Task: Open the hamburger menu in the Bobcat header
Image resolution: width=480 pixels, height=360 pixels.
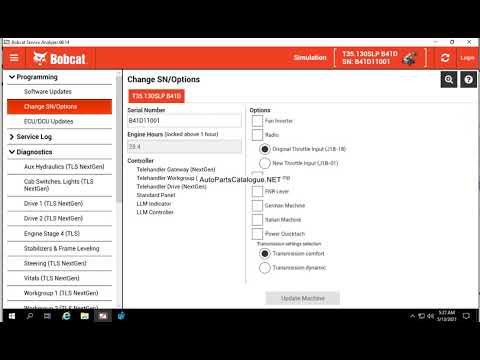Action: [14, 58]
